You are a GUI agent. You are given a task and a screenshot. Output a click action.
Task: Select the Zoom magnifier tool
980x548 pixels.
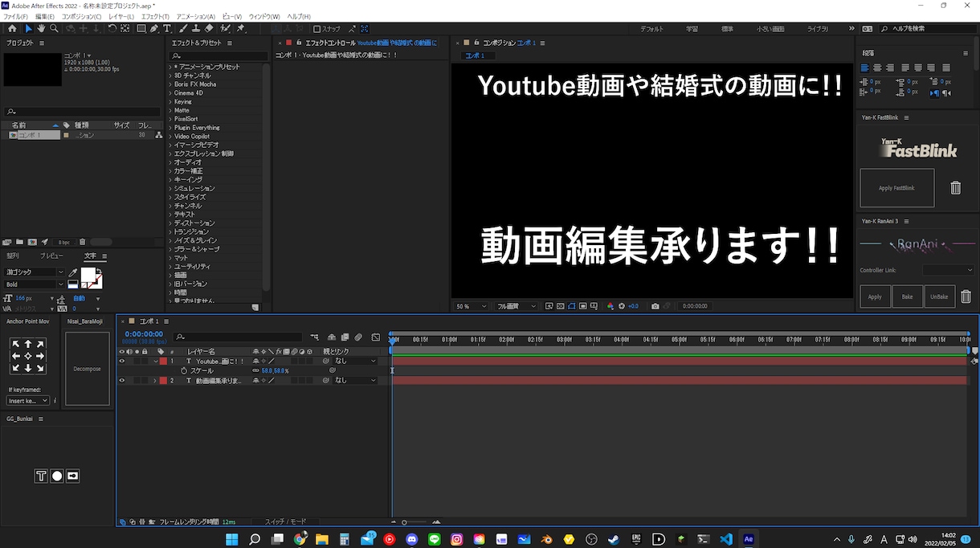pos(54,28)
